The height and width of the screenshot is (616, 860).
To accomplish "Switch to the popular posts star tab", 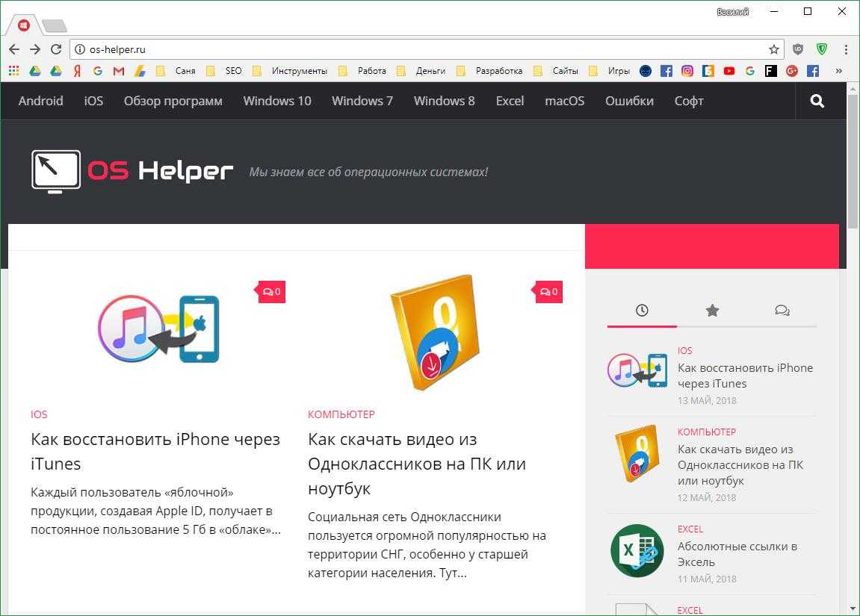I will pos(712,311).
